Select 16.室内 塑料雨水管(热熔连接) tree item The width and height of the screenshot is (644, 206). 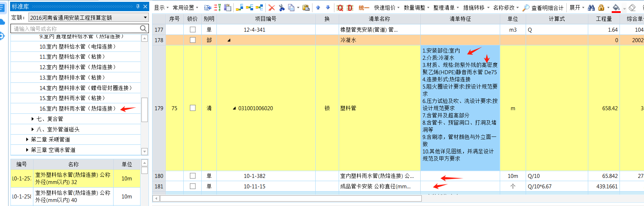click(78, 108)
